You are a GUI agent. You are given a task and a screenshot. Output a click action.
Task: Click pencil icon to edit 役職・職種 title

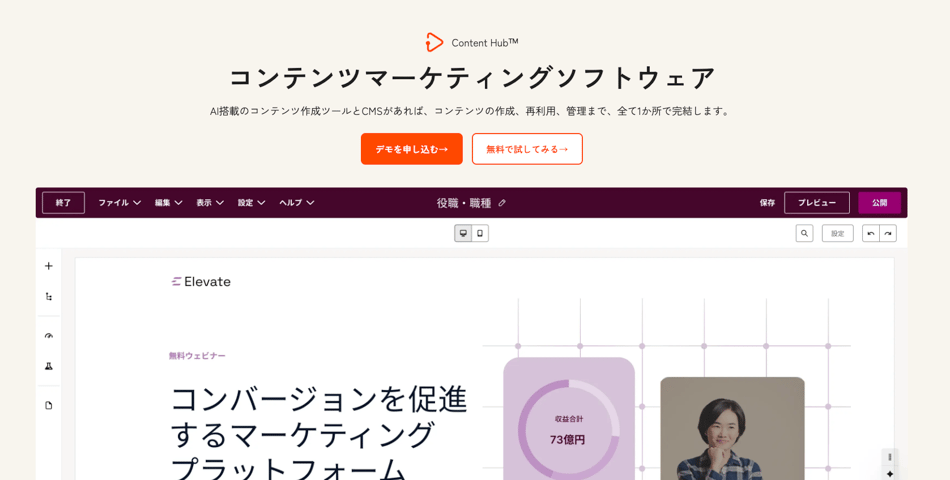point(502,203)
